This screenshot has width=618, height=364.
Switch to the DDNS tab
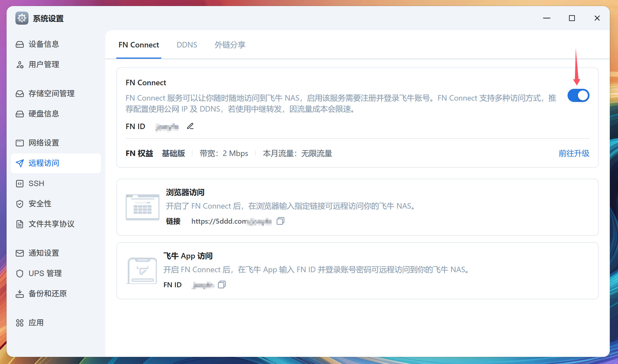[x=187, y=45]
